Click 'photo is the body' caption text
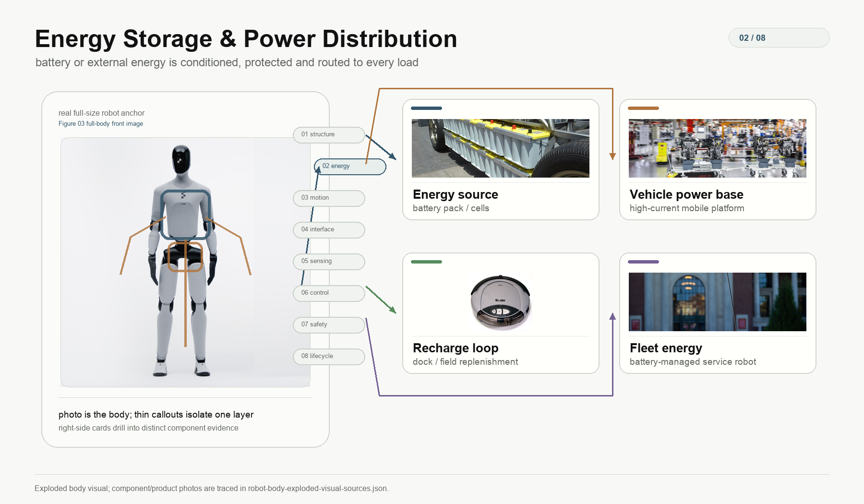 pyautogui.click(x=156, y=415)
